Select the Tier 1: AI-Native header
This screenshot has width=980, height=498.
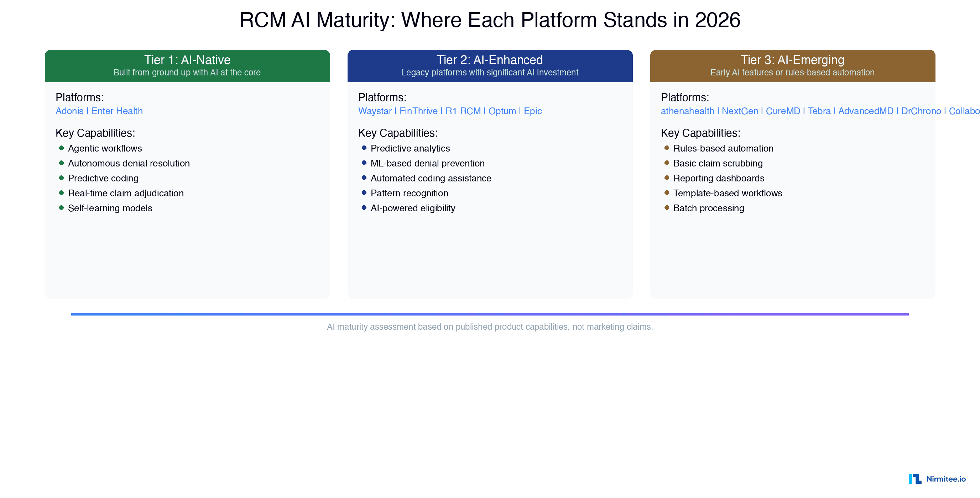[187, 60]
